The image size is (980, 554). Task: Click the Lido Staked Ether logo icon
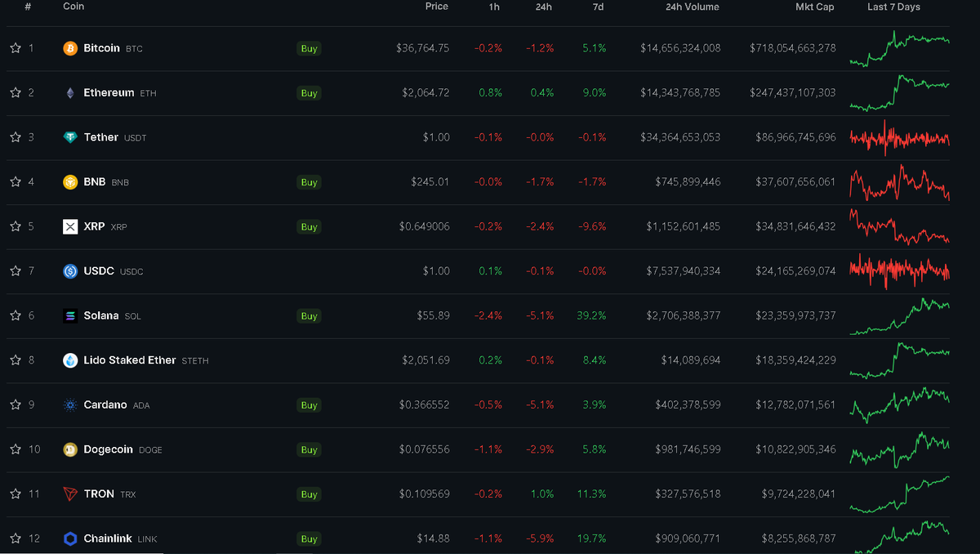tap(70, 360)
